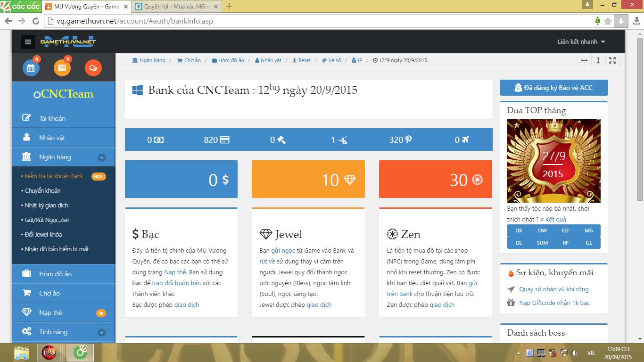The height and width of the screenshot is (362, 644).
Task: Open Nạp thẻ in the sidebar
Action: [63, 313]
